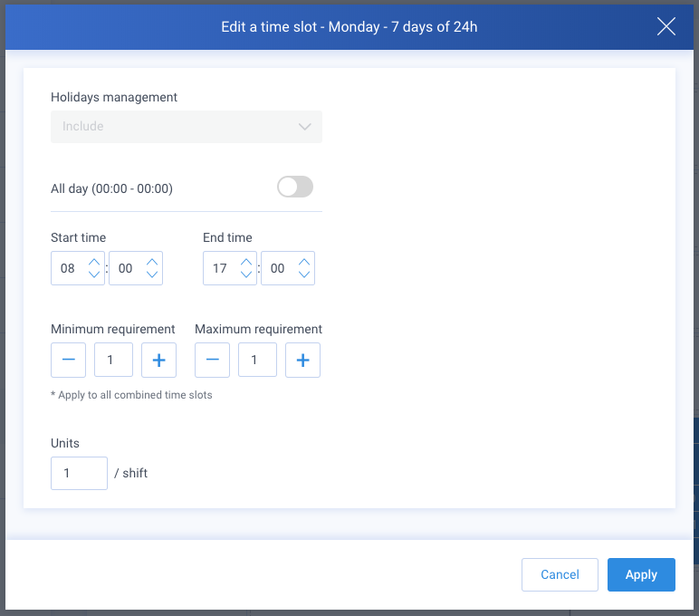
Task: Increase end time hour with up arrow
Action: coord(246,262)
